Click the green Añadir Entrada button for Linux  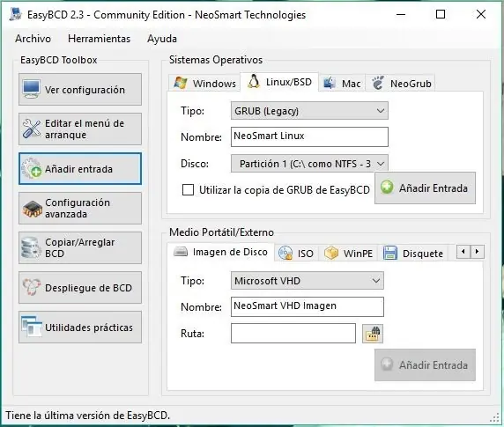(425, 188)
